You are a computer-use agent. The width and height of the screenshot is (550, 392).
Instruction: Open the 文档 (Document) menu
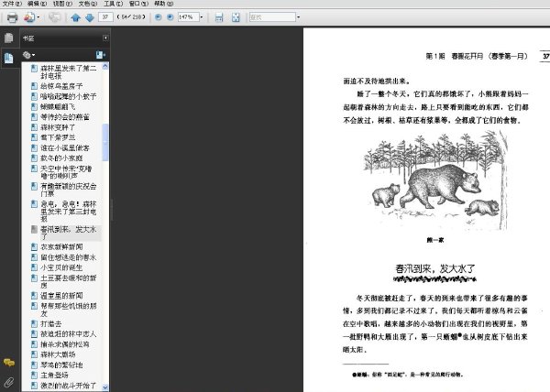pyautogui.click(x=88, y=4)
